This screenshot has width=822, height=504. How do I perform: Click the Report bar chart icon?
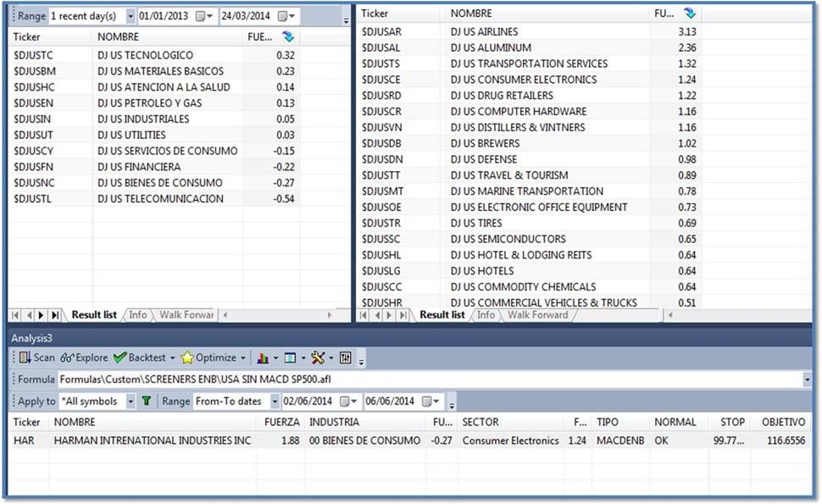[x=263, y=358]
